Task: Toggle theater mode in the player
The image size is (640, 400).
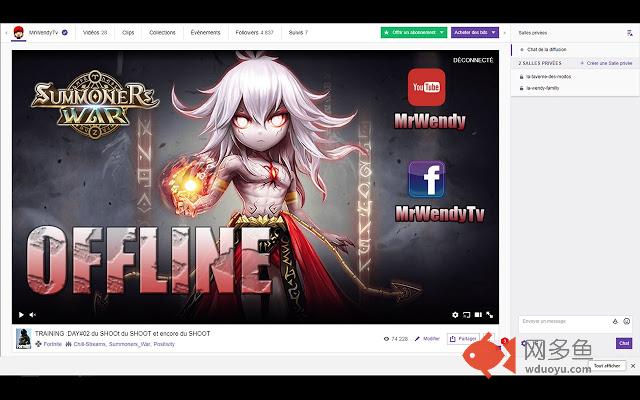Action: (476, 315)
